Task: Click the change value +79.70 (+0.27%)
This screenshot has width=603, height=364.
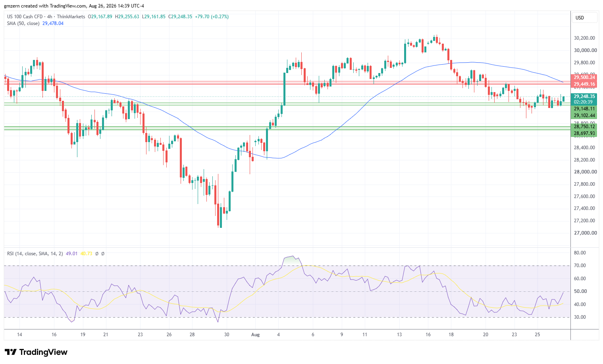Action: (x=212, y=17)
